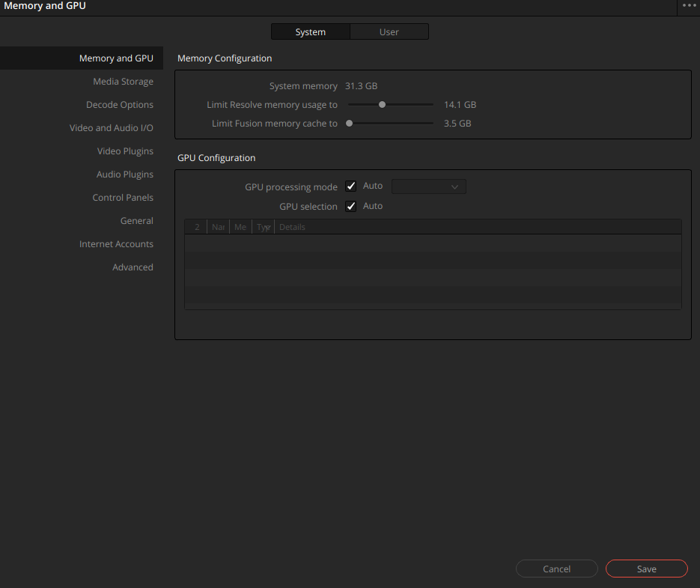Viewport: 700px width, 588px height.
Task: Uncheck GPU processing mode Auto checkbox
Action: point(351,186)
